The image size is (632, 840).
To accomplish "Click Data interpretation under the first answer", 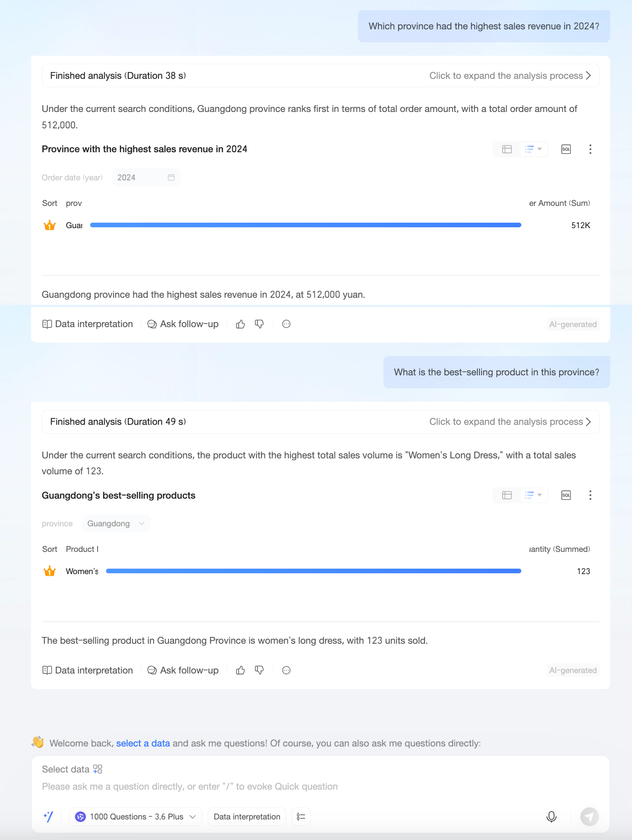I will (x=88, y=324).
